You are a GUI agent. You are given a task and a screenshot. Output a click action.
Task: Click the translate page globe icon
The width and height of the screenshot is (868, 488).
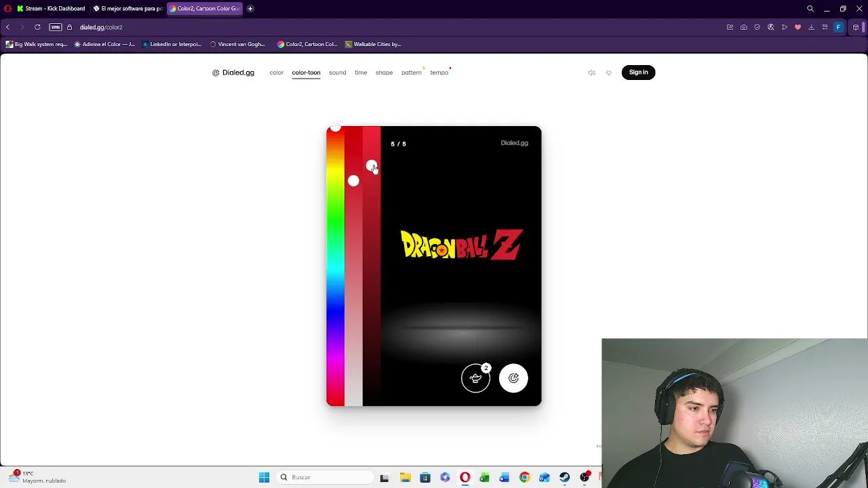coord(771,27)
